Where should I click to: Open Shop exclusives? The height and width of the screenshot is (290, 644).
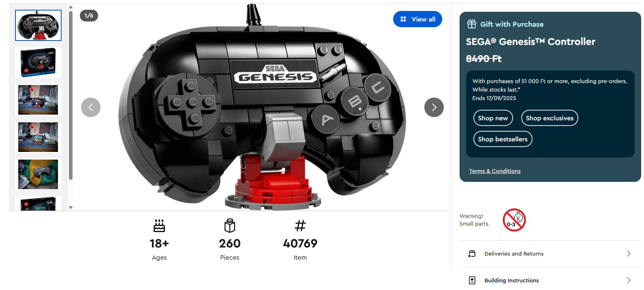(550, 118)
